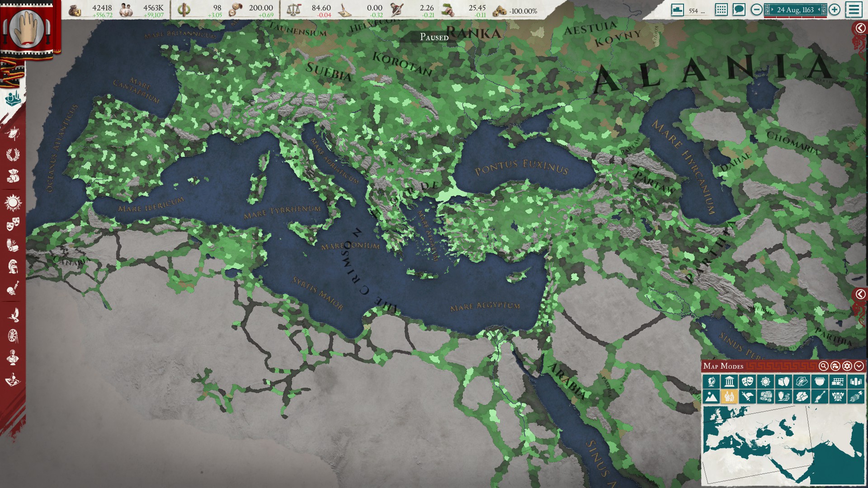Open the wheel technology panel in sidebar

click(13, 336)
